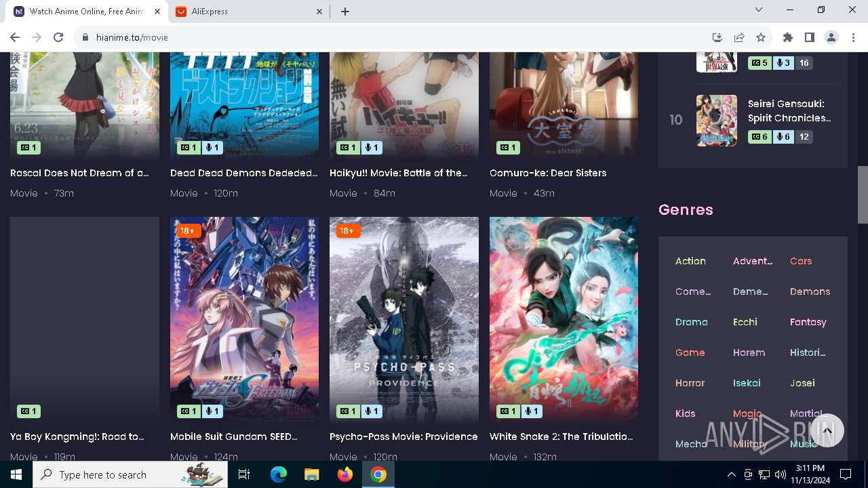The width and height of the screenshot is (868, 488).
Task: Select the Isekai genre
Action: tap(747, 383)
